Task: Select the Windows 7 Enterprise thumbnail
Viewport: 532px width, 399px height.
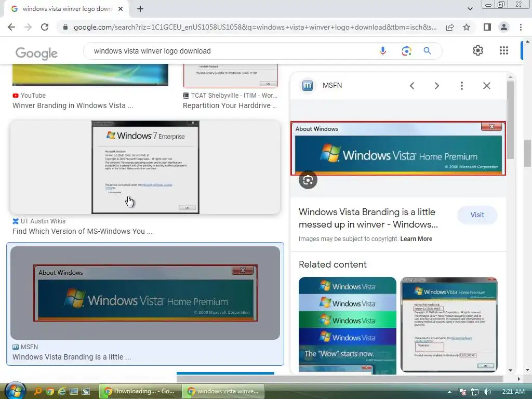Action: tap(145, 167)
